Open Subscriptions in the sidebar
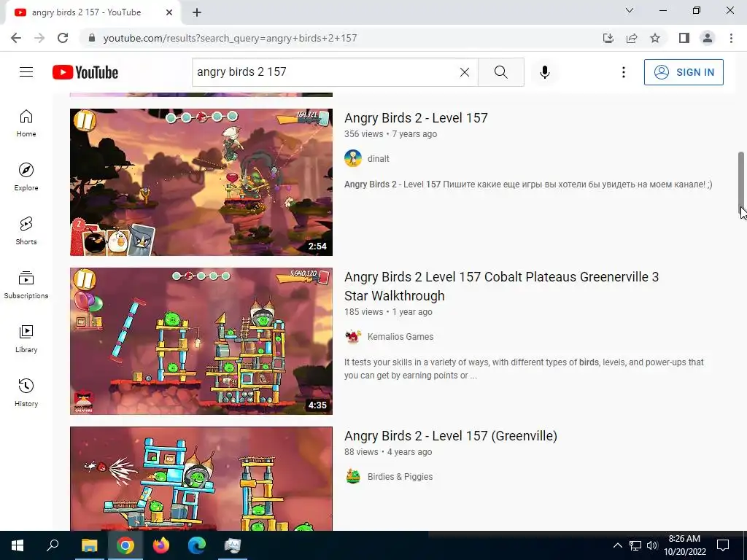Screen dimensions: 747x560 click(26, 285)
